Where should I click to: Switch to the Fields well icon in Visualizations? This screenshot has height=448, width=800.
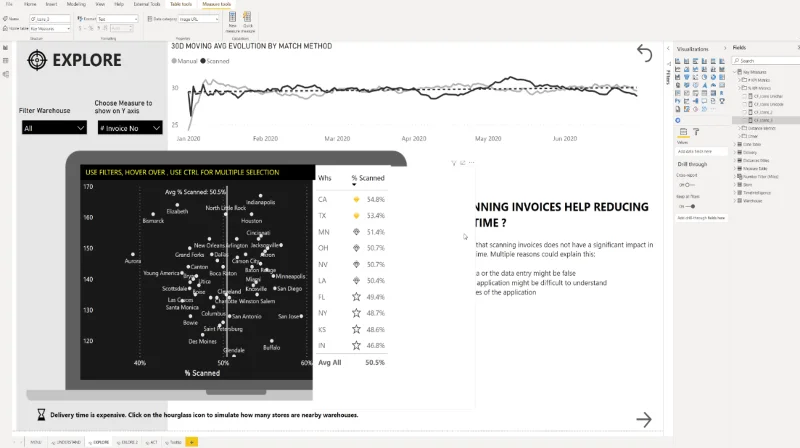coord(683,132)
